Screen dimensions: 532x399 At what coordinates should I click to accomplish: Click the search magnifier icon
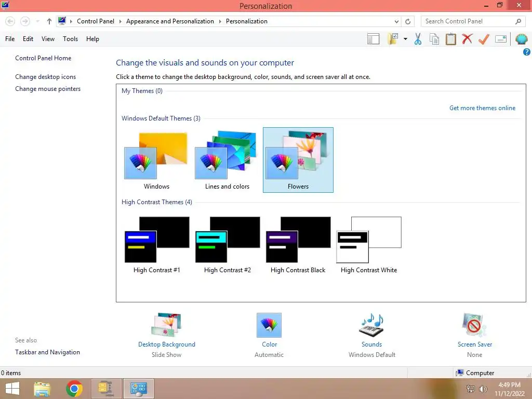(x=518, y=21)
